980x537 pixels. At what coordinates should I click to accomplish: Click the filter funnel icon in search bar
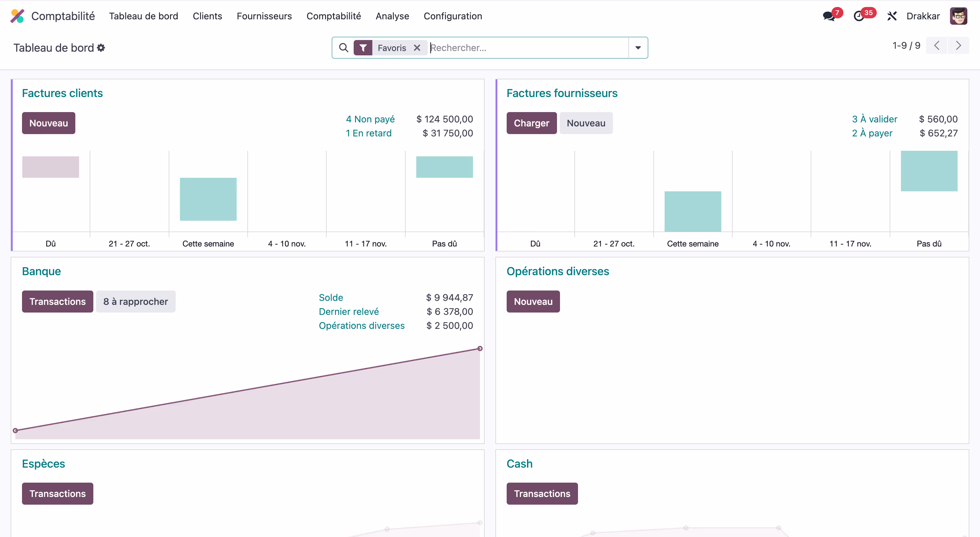[363, 48]
